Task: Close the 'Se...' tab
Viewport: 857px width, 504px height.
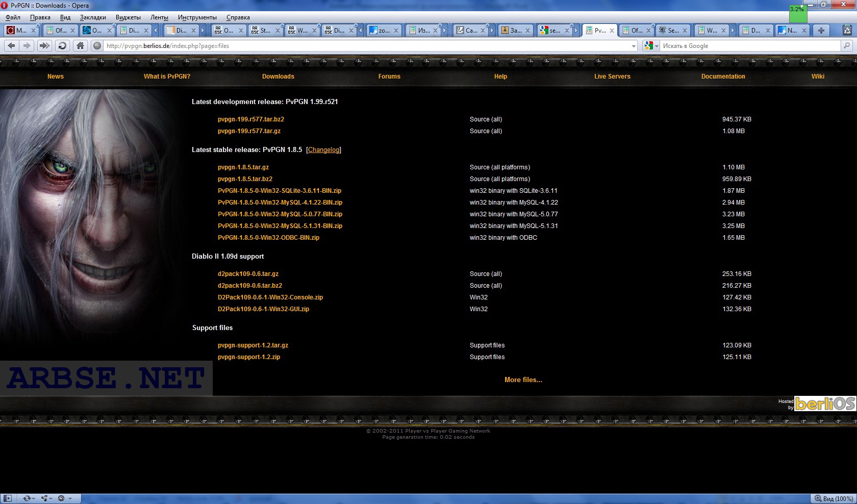Action: 685,31
